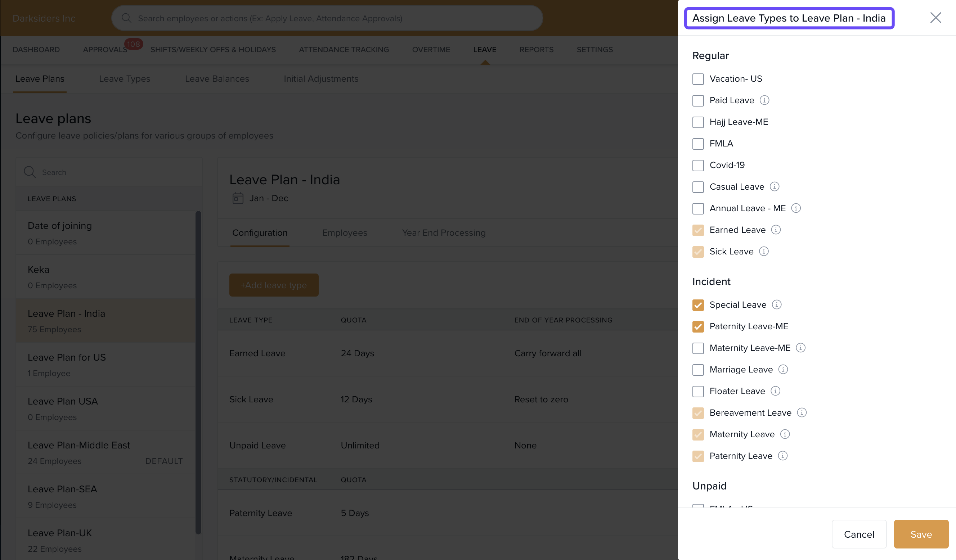This screenshot has height=560, width=956.
Task: Click info icon beside Floater Leave
Action: pos(775,391)
